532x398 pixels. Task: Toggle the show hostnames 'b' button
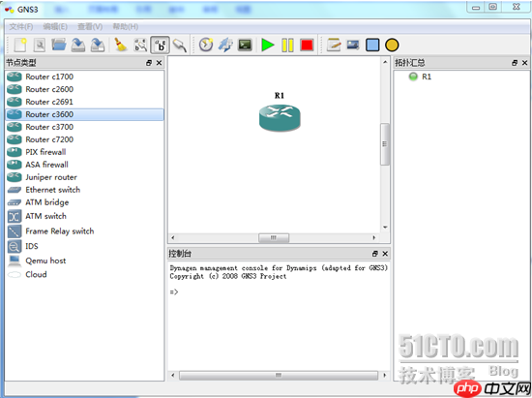click(x=160, y=45)
